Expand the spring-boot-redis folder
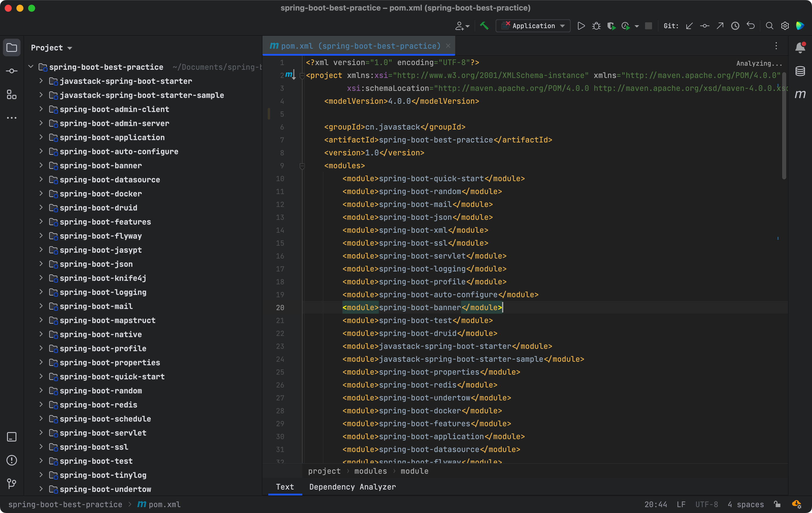Image resolution: width=812 pixels, height=513 pixels. (x=41, y=404)
